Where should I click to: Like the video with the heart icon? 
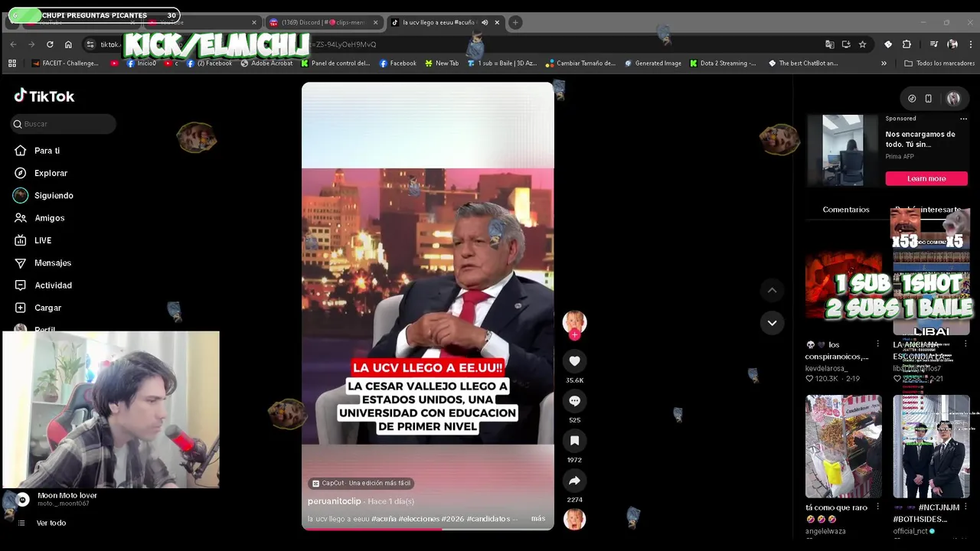tap(574, 361)
